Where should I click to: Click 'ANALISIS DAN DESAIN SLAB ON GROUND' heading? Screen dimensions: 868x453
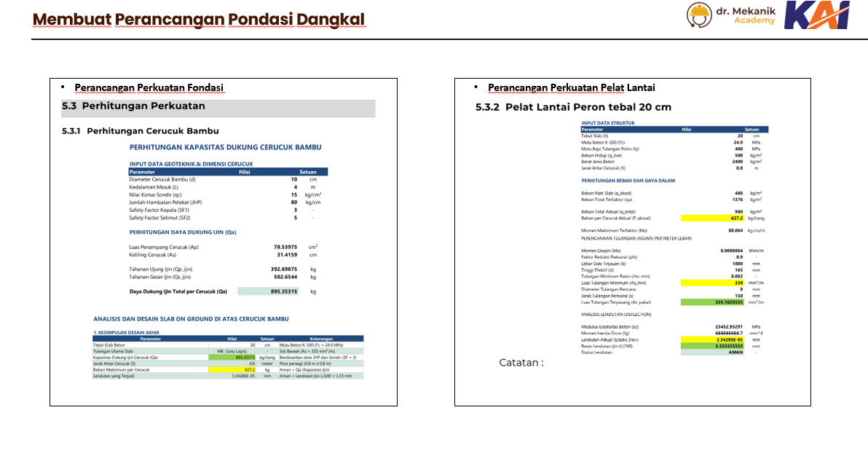coord(191,319)
